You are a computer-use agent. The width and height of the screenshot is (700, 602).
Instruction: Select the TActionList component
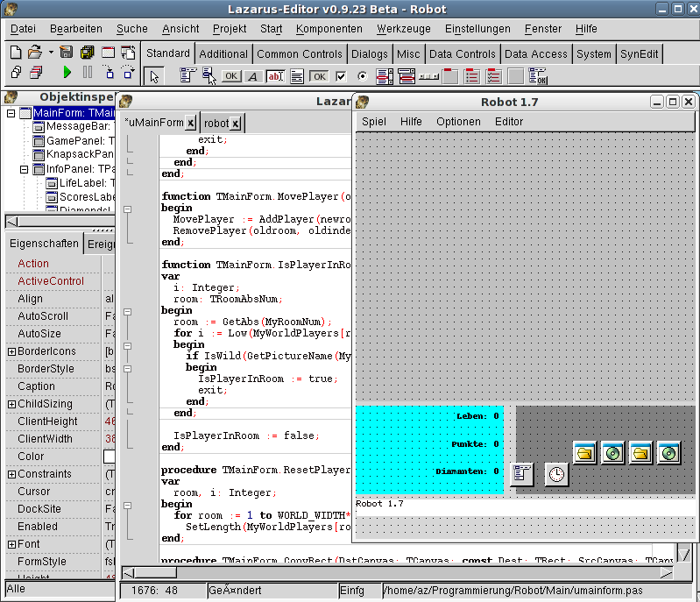537,76
